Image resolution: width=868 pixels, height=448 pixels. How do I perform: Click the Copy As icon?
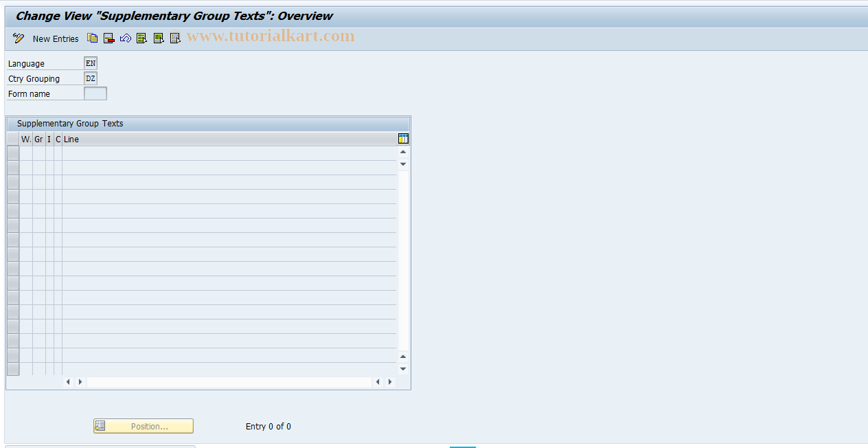coord(93,38)
